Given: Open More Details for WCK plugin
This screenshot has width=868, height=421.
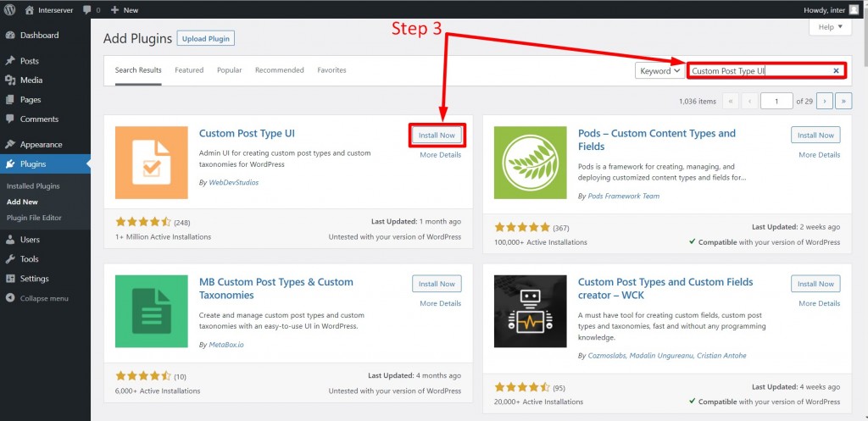Looking at the screenshot, I should (820, 304).
